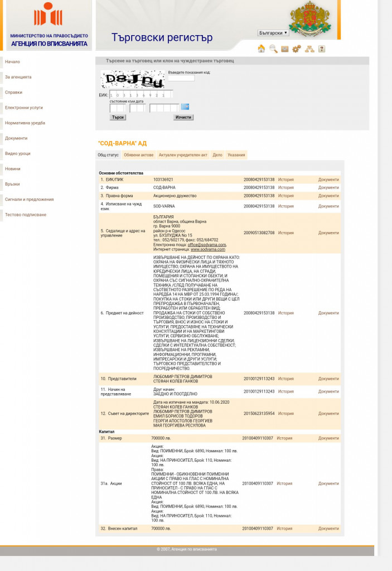Open the question-mark help icon

tap(322, 49)
